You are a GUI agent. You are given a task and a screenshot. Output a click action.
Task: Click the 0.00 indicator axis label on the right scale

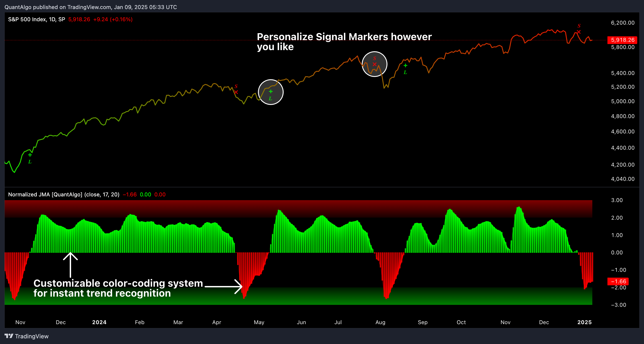point(617,253)
